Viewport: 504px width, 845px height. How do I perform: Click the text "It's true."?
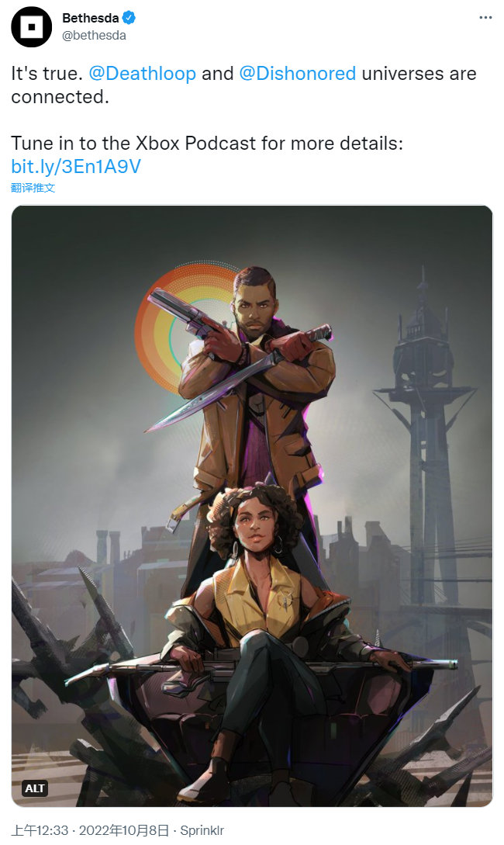pyautogui.click(x=47, y=73)
